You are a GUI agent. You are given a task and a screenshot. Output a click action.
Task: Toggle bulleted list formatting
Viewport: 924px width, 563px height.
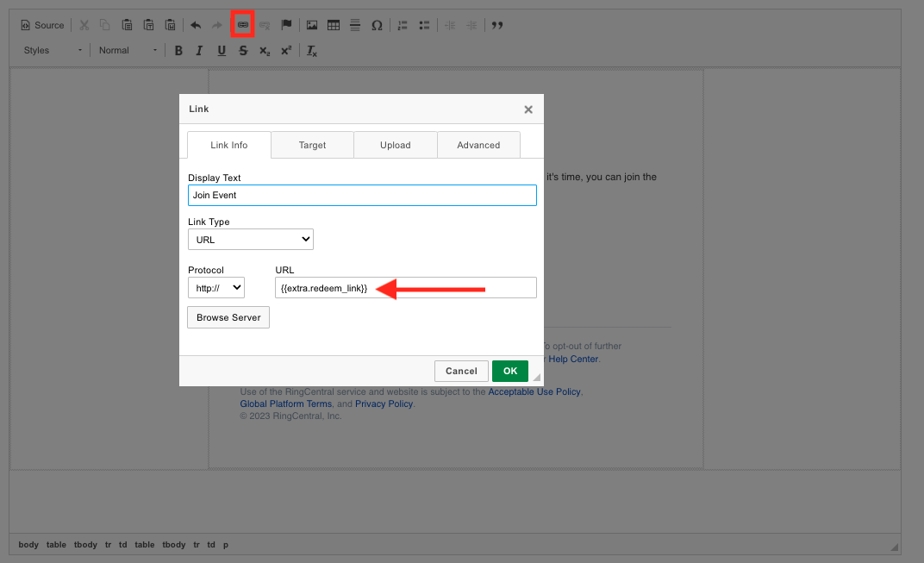click(x=424, y=25)
